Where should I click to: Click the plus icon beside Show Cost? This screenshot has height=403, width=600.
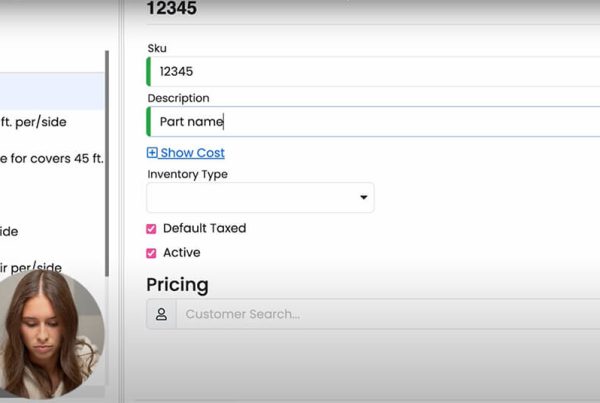152,153
